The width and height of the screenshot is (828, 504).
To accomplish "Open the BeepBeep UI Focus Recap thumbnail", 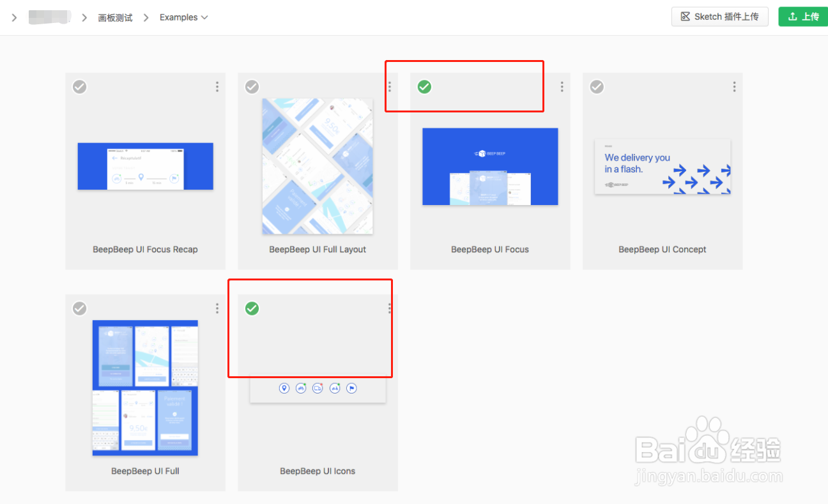I will click(145, 166).
